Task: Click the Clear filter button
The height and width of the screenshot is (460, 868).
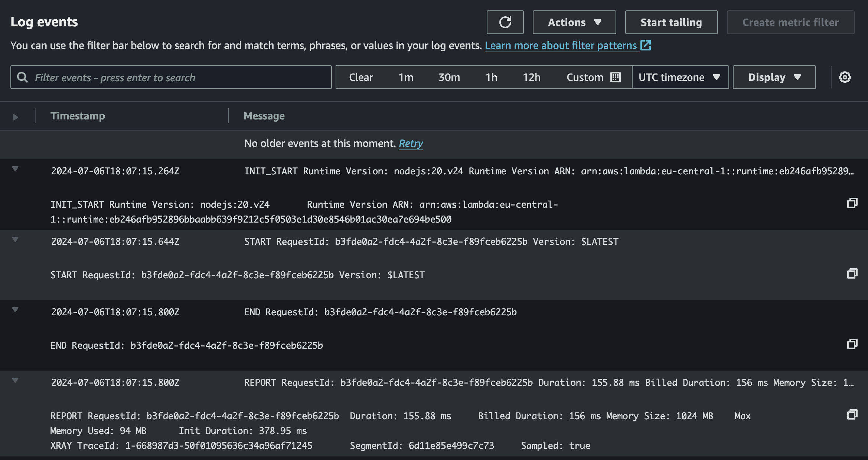Action: click(x=360, y=77)
